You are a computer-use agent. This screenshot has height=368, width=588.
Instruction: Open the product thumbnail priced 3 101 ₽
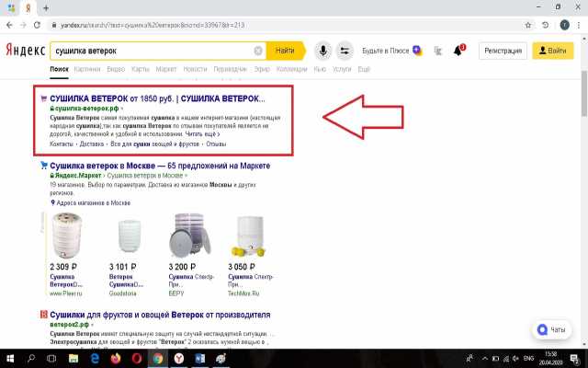point(129,236)
